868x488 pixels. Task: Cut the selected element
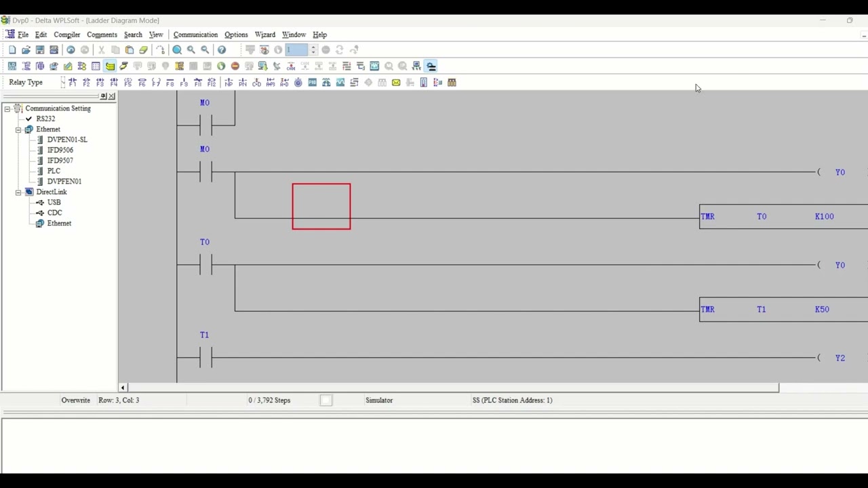coord(101,50)
